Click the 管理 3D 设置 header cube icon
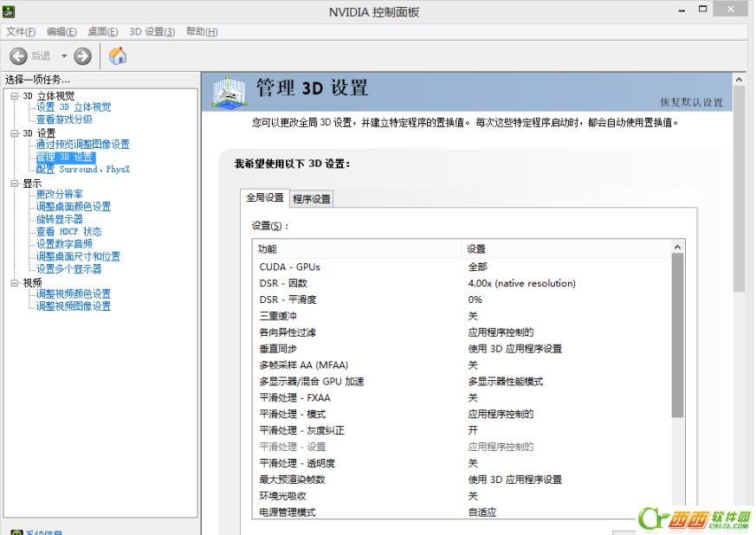756x535 pixels. [x=229, y=92]
